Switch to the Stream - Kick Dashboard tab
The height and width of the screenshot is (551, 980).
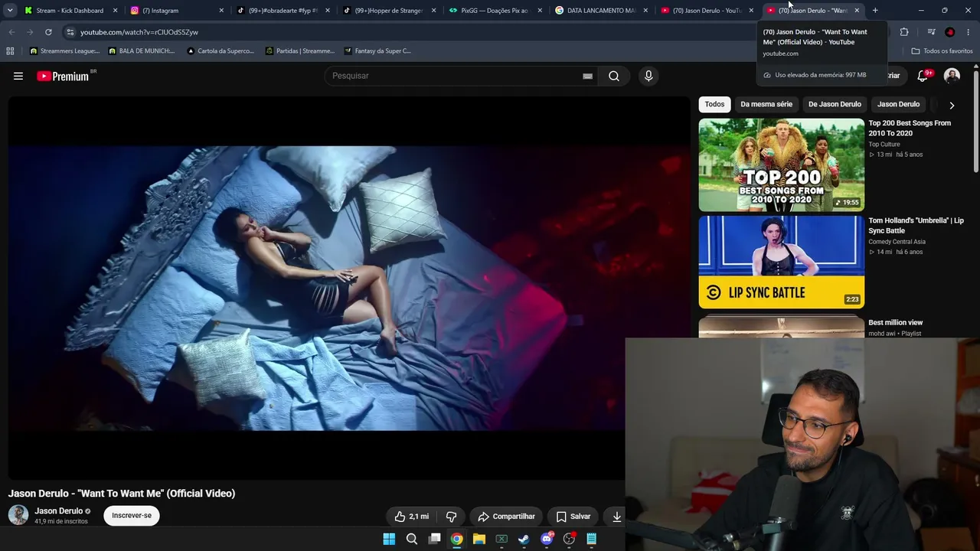tap(70, 11)
